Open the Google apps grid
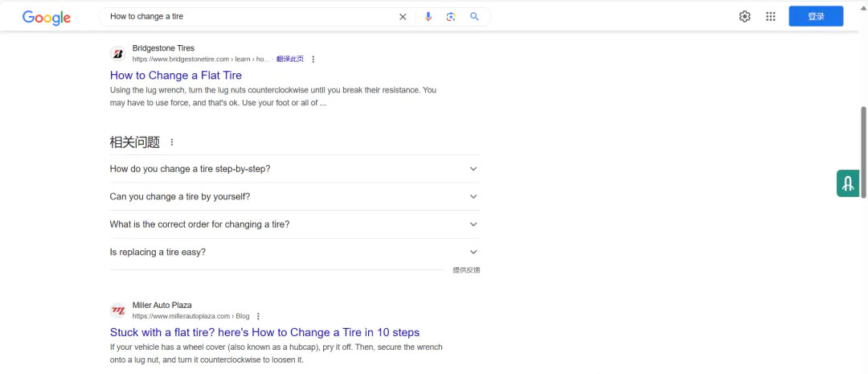 770,17
